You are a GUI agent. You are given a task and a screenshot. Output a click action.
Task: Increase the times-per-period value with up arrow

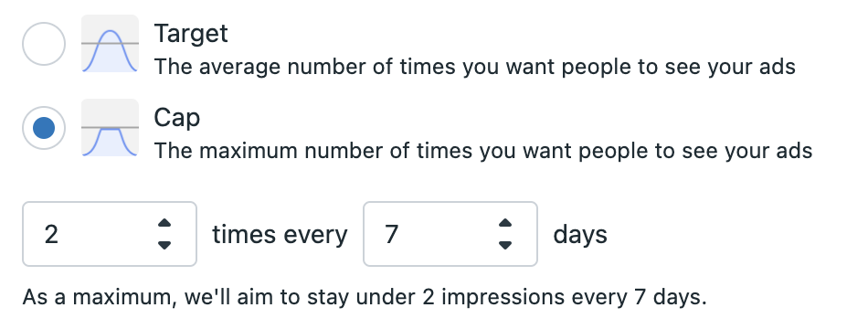tap(164, 223)
